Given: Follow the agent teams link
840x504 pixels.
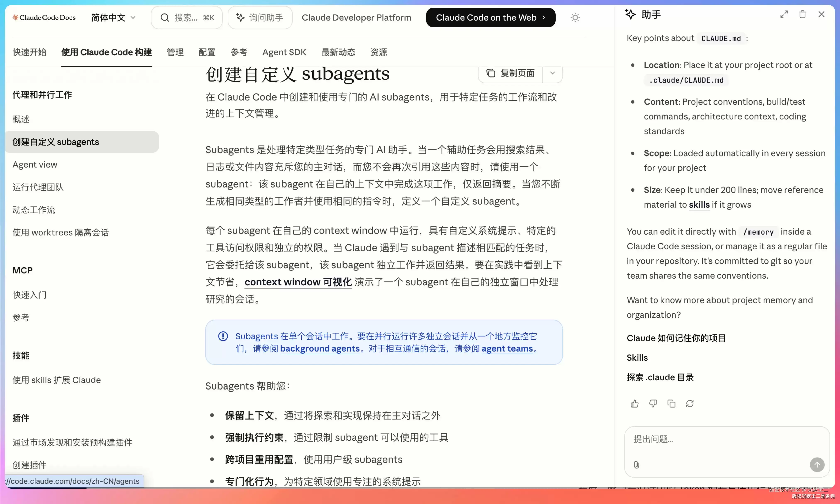Looking at the screenshot, I should coord(507,348).
